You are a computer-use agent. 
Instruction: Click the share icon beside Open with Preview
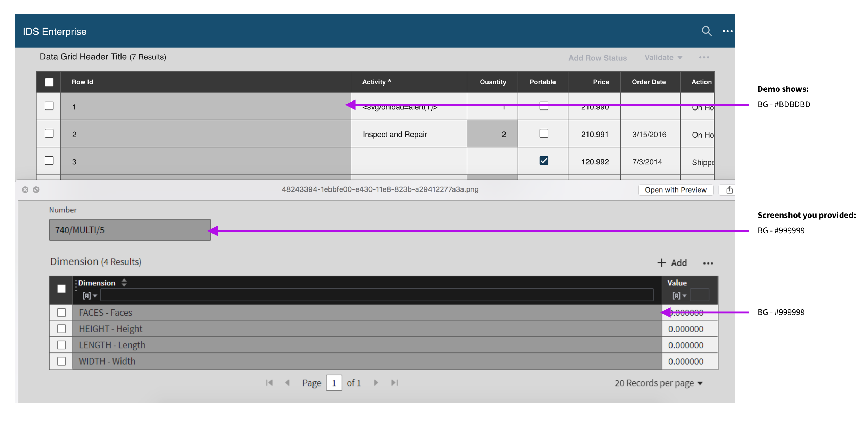pyautogui.click(x=729, y=190)
